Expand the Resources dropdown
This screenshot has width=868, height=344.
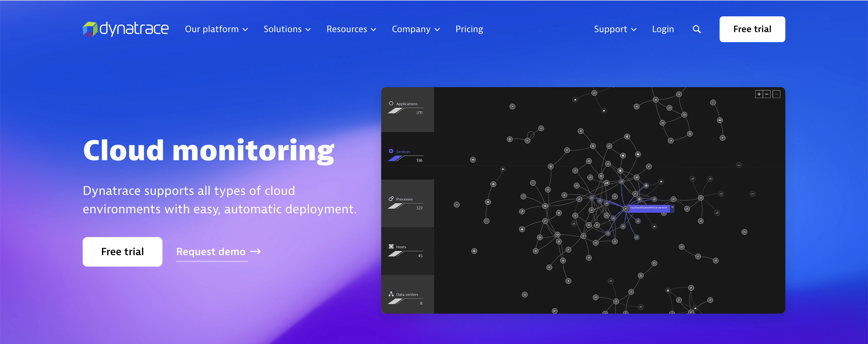(x=351, y=29)
